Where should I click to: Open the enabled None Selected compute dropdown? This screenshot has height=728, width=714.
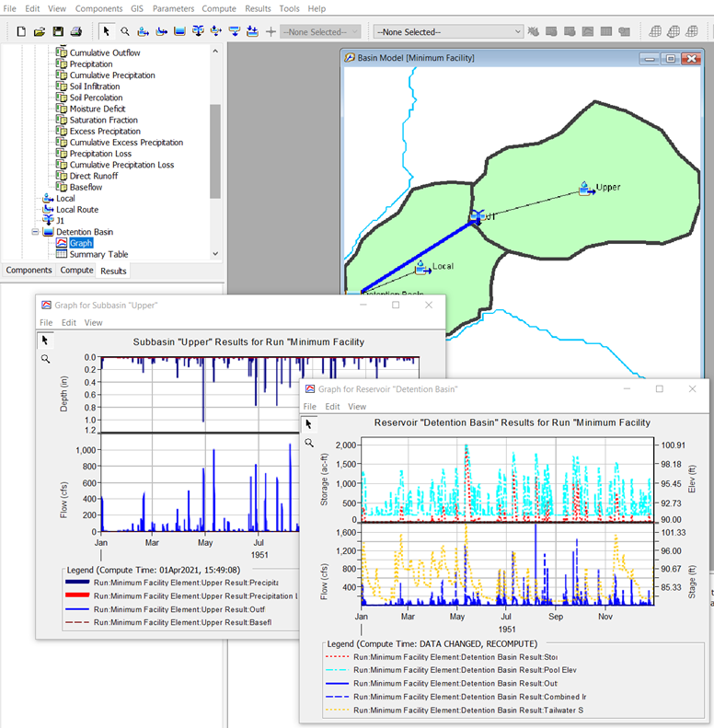(448, 31)
